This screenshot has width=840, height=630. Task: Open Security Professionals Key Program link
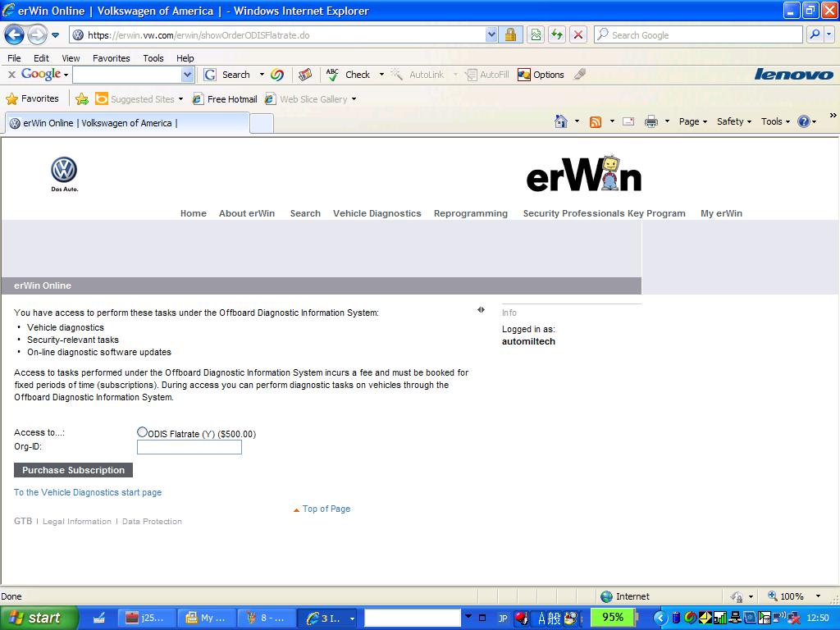point(605,213)
